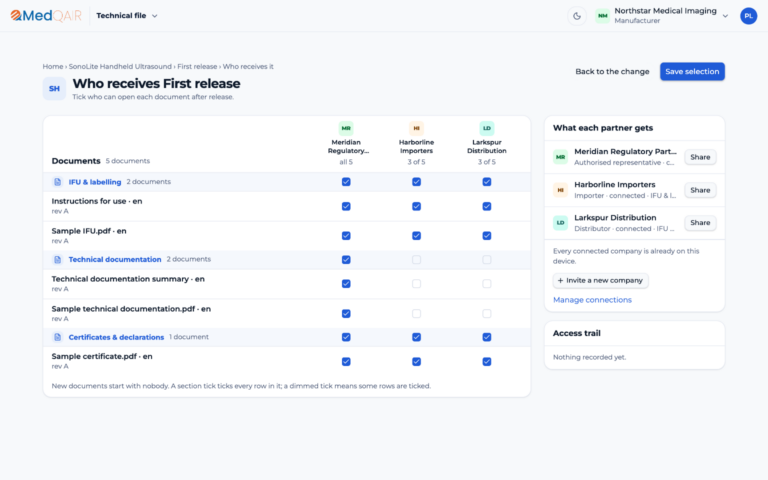This screenshot has width=768, height=480.
Task: Click Sample IFU.pdf · en row
Action: tap(287, 236)
